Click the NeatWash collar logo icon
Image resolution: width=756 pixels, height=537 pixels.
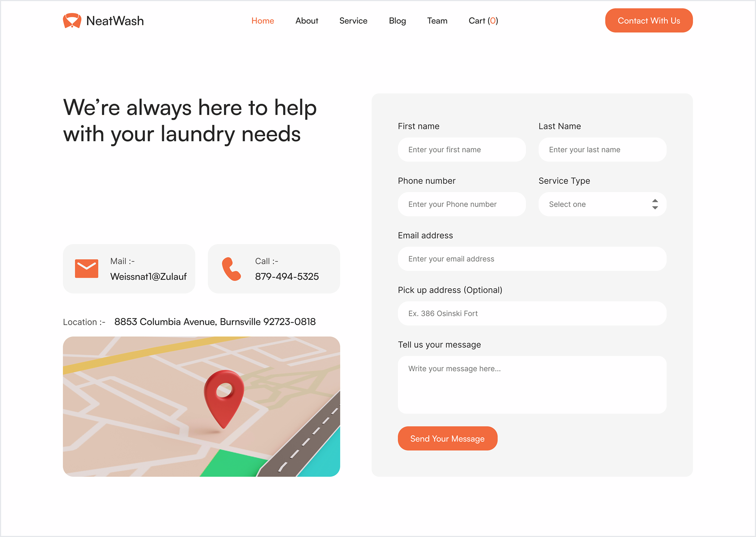tap(72, 21)
